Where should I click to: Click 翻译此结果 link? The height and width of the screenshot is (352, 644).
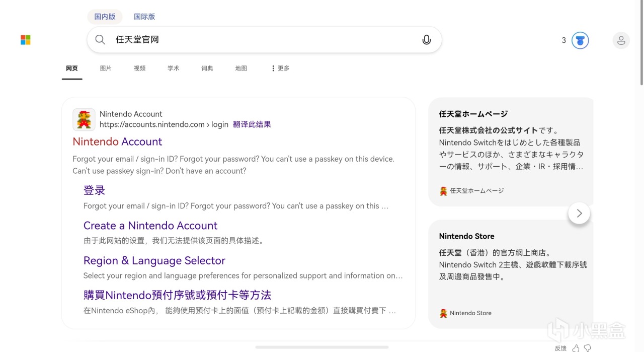[252, 124]
